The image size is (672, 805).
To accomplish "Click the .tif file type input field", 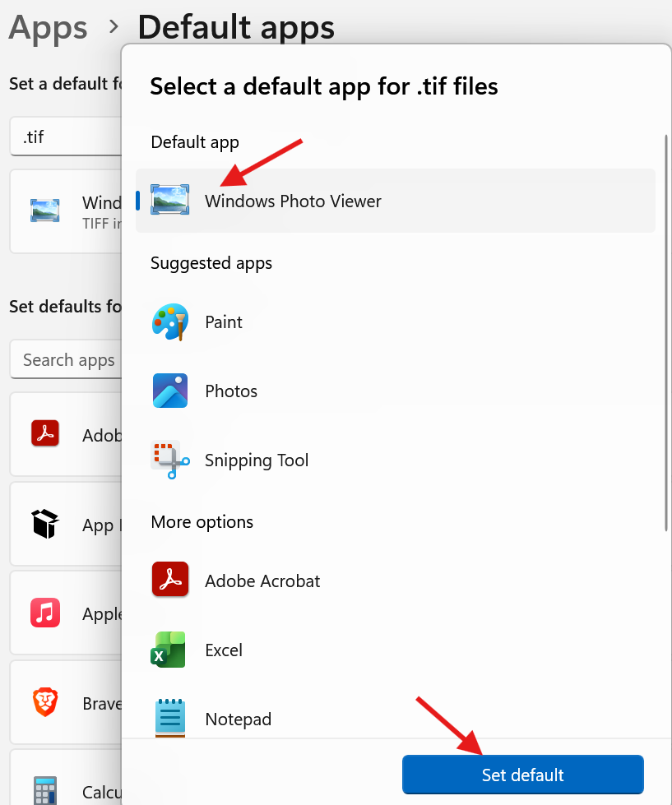I will (x=66, y=137).
